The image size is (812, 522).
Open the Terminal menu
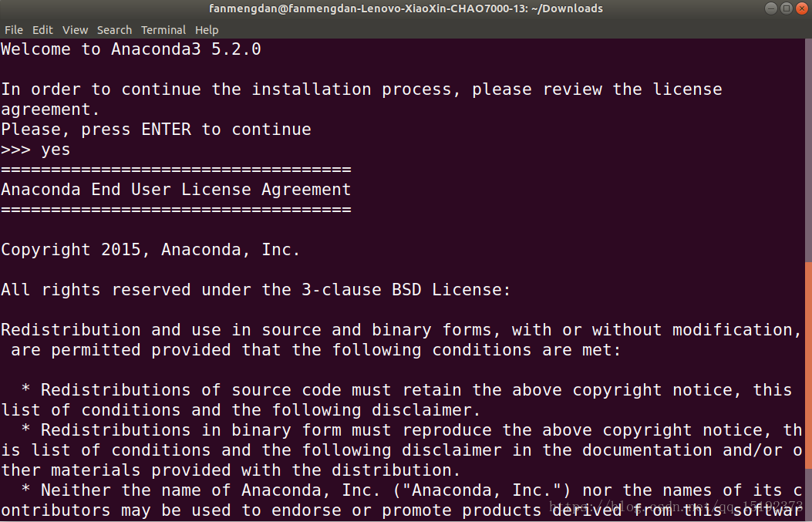(163, 30)
